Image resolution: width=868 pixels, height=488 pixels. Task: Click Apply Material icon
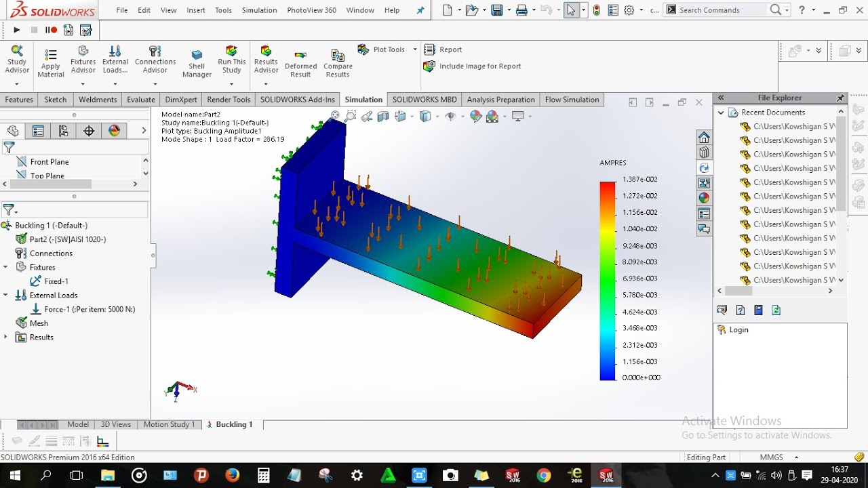pos(50,62)
